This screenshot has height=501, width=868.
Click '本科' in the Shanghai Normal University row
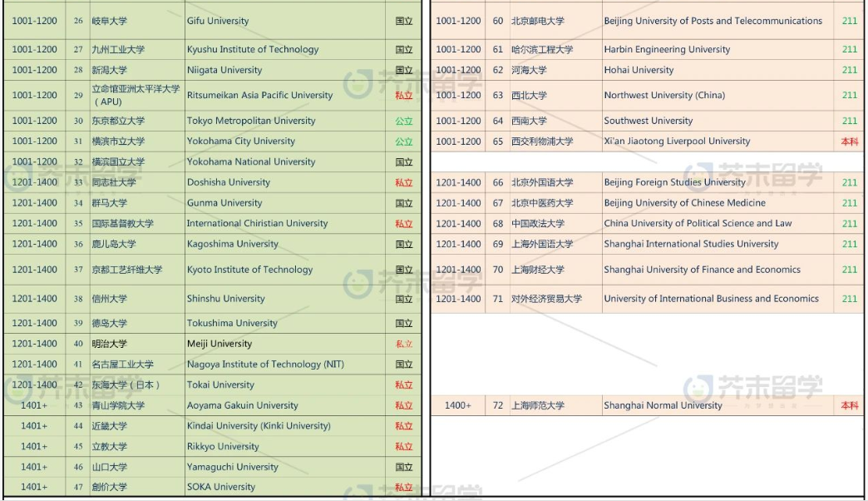click(x=849, y=405)
